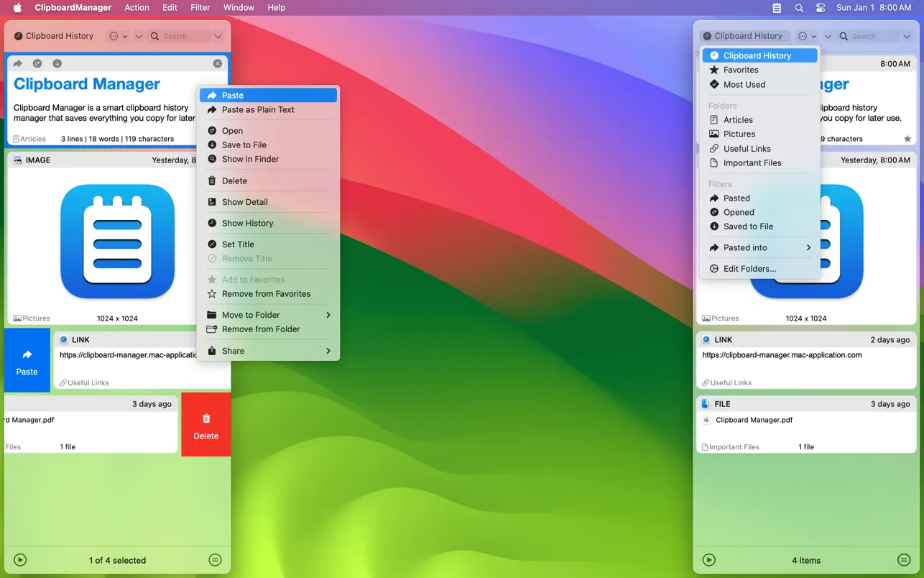Open the Action menu in the menu bar

137,8
